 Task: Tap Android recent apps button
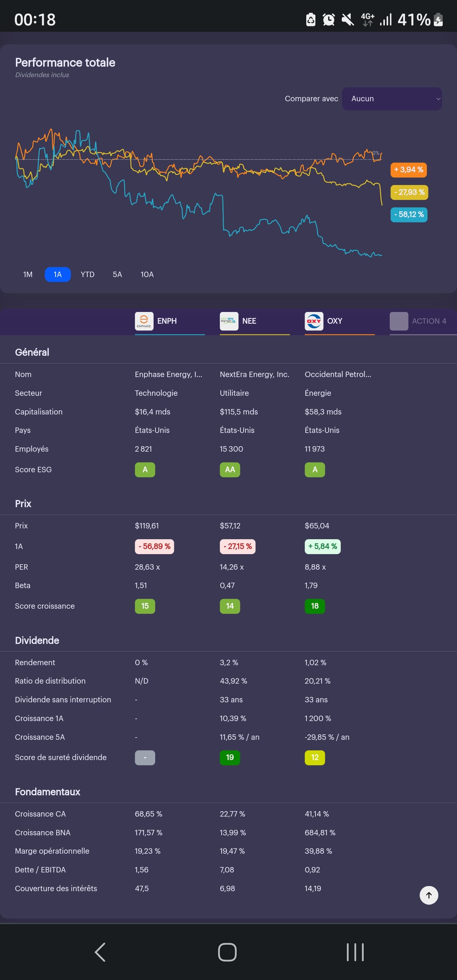pos(355,952)
